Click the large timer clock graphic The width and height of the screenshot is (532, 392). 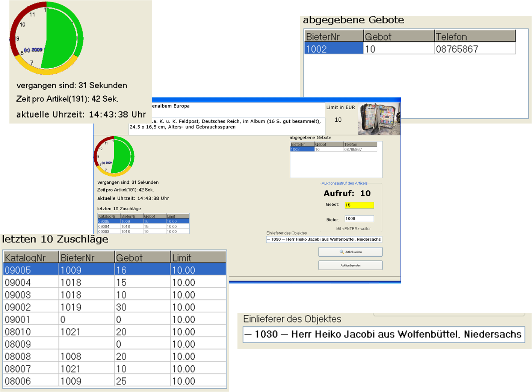coord(47,38)
